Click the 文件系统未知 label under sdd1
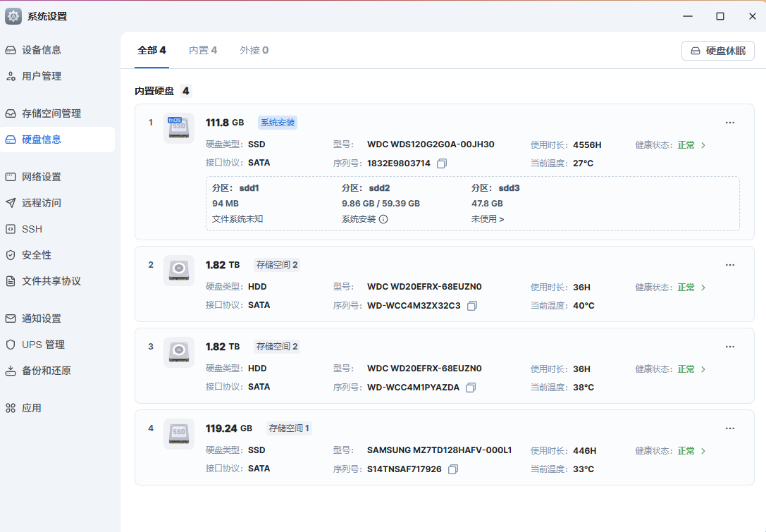 [237, 219]
